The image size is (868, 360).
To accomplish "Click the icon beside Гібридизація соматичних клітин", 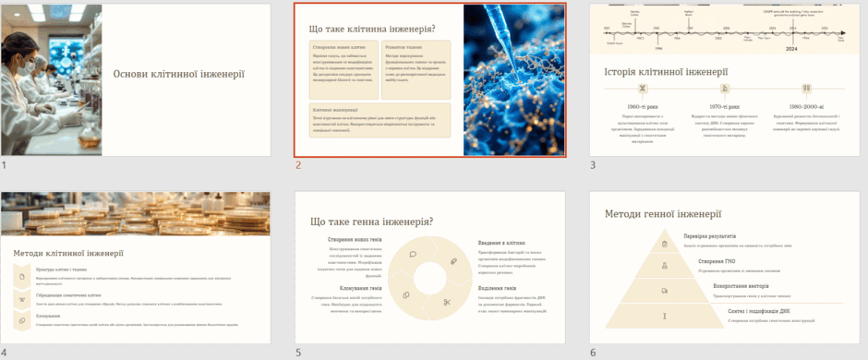I will [x=22, y=299].
